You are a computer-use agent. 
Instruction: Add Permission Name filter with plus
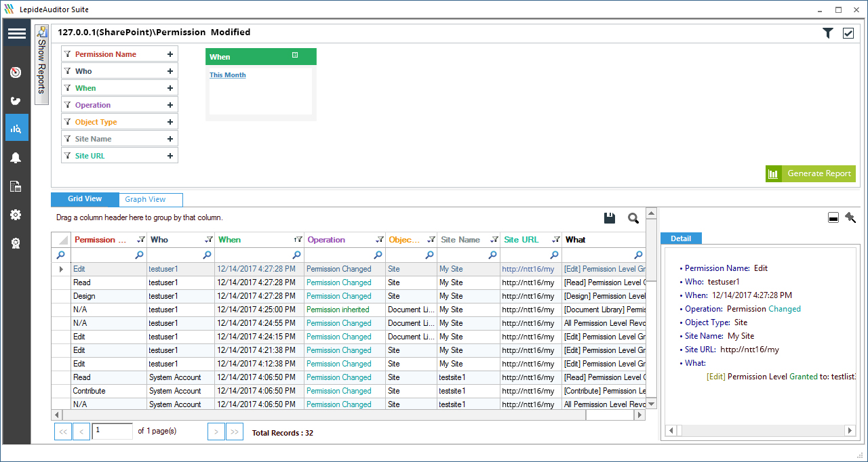tap(170, 54)
